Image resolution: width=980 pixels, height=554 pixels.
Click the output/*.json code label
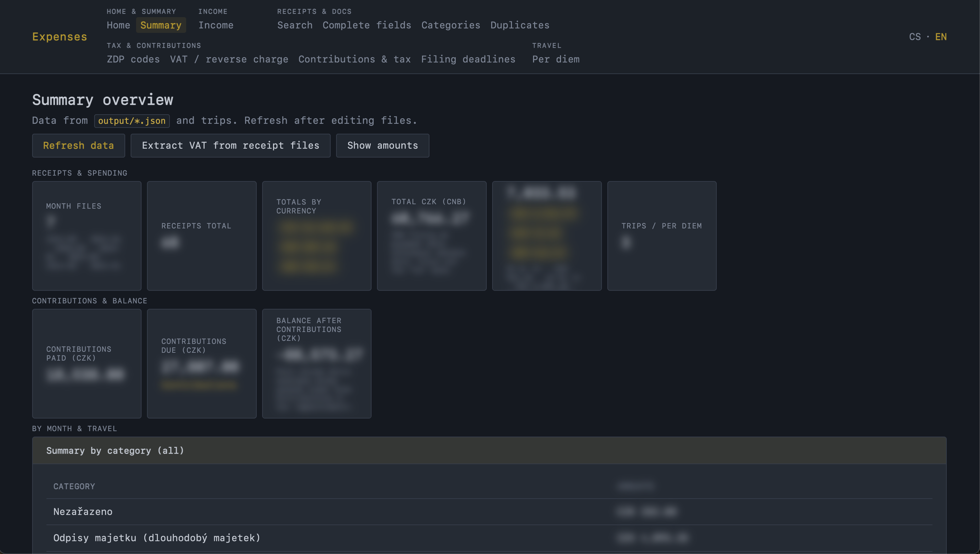tap(132, 121)
